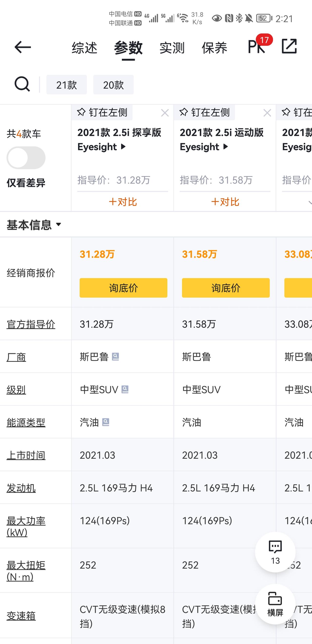
Task: Tap 252 torque in 探享版 column
Action: click(x=88, y=565)
